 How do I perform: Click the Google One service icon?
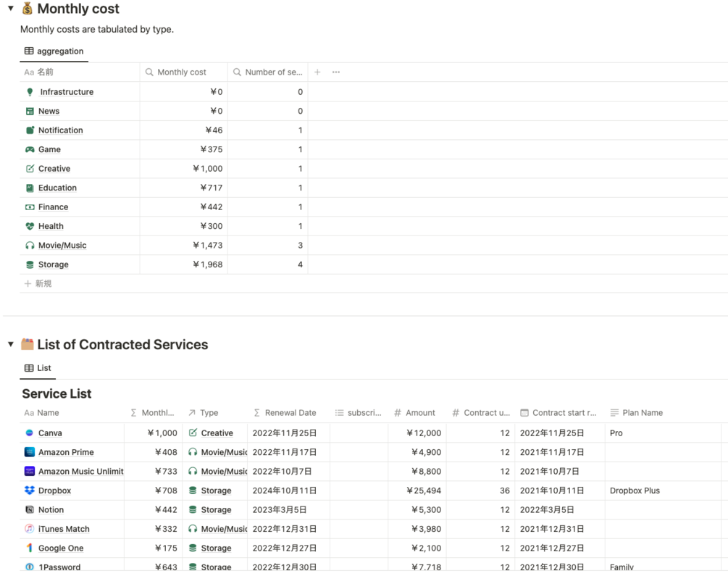tap(29, 548)
